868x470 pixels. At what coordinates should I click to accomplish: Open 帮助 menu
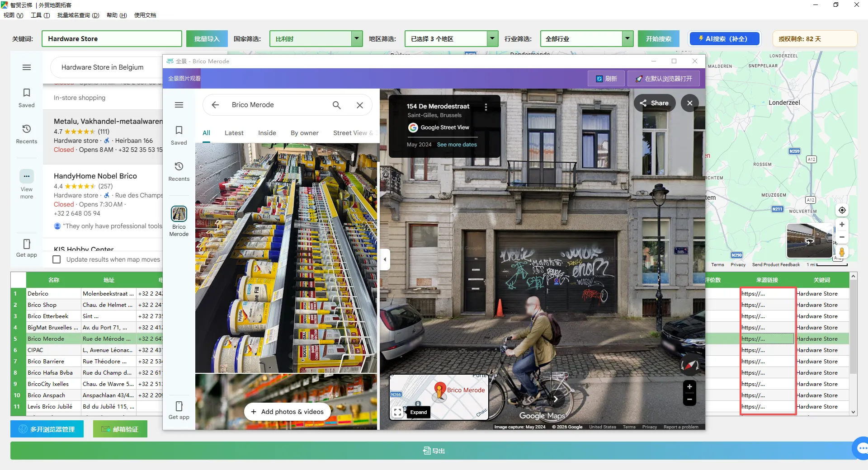(x=117, y=15)
